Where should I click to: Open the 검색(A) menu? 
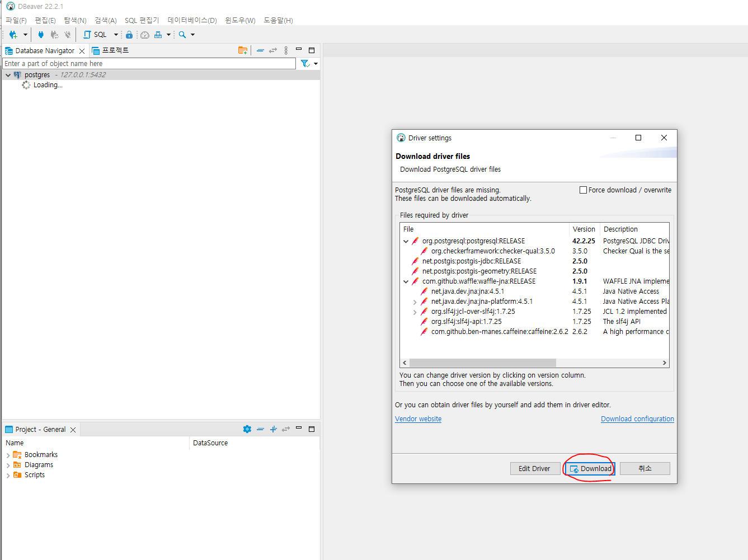(x=106, y=20)
